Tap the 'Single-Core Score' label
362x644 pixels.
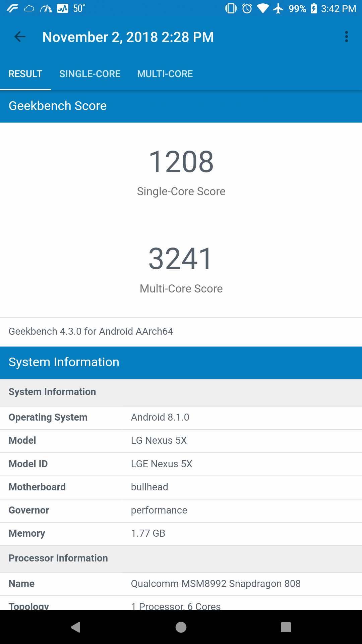click(181, 191)
